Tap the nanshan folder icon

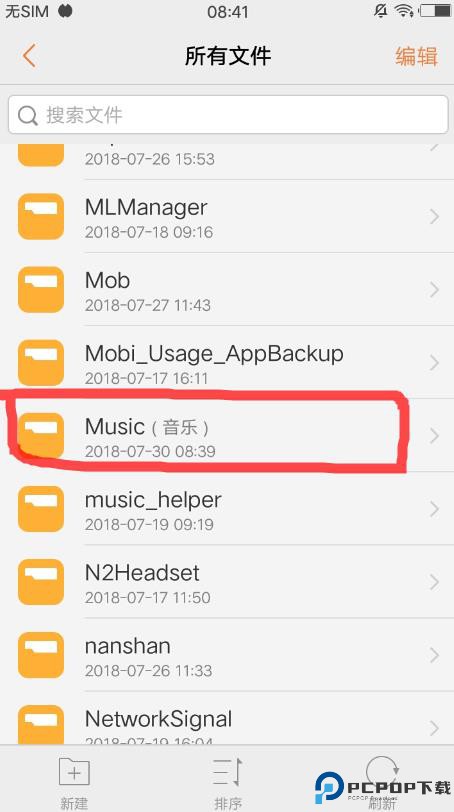point(41,655)
